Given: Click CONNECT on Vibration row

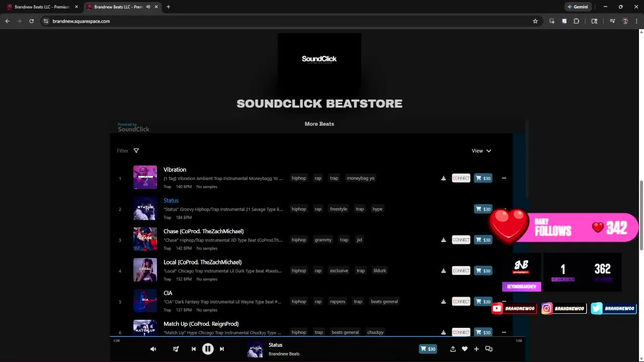Looking at the screenshot, I should pyautogui.click(x=461, y=178).
